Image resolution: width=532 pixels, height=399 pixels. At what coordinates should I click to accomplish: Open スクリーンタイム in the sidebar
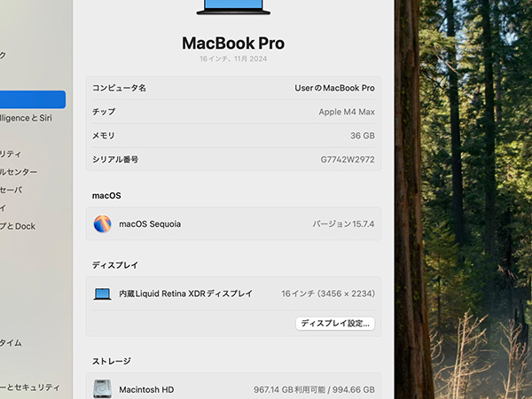click(x=12, y=342)
